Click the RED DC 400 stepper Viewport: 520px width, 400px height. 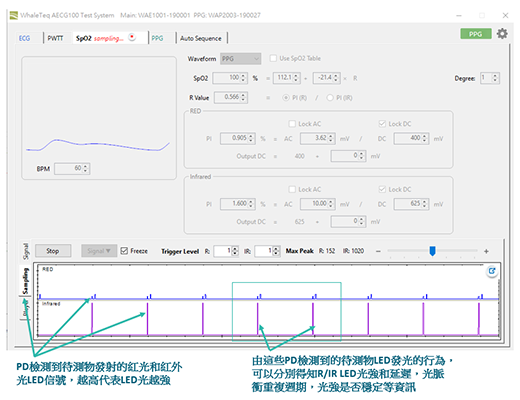[424, 138]
